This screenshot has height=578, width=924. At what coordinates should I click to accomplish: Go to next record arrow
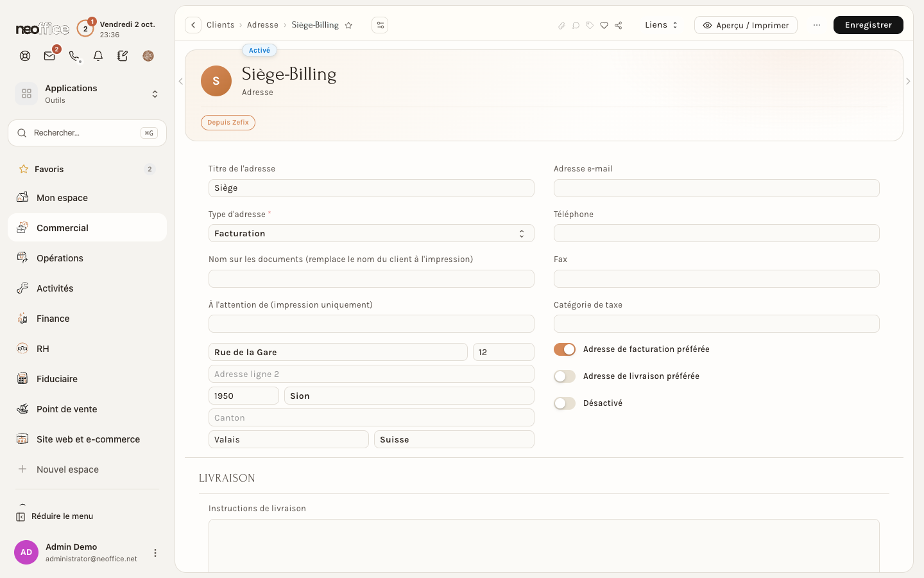[907, 81]
